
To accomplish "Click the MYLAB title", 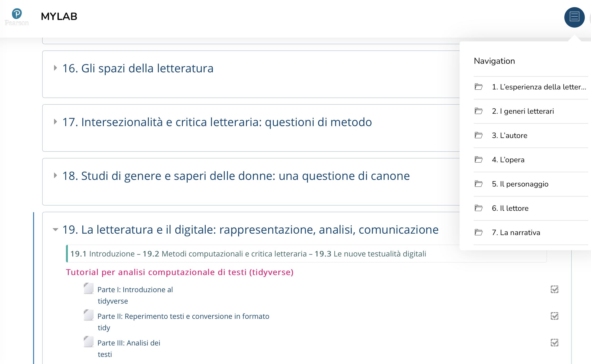I will [x=59, y=16].
